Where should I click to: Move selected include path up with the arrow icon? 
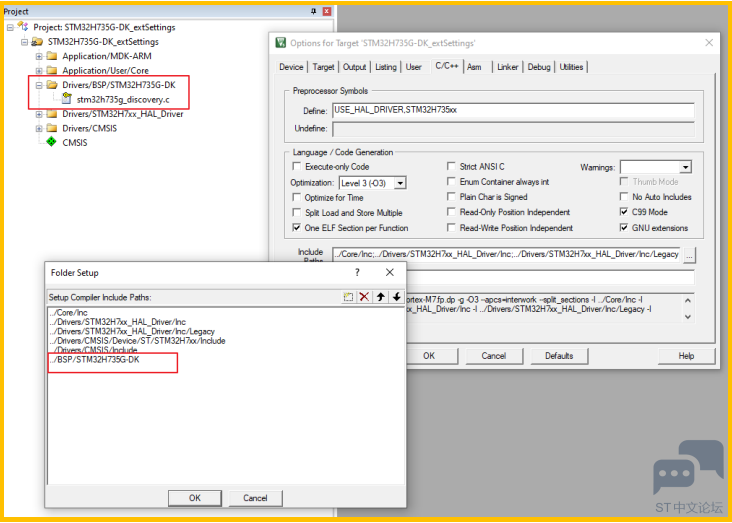click(x=380, y=297)
